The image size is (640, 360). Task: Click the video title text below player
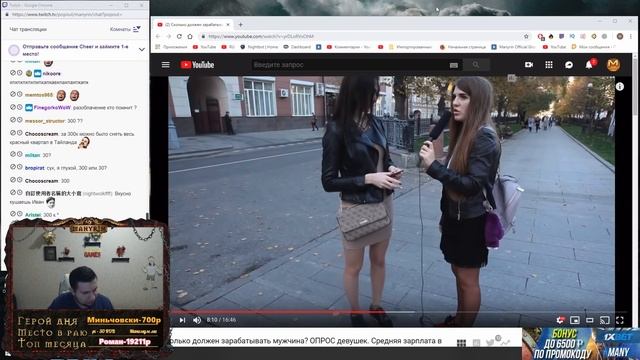point(306,341)
